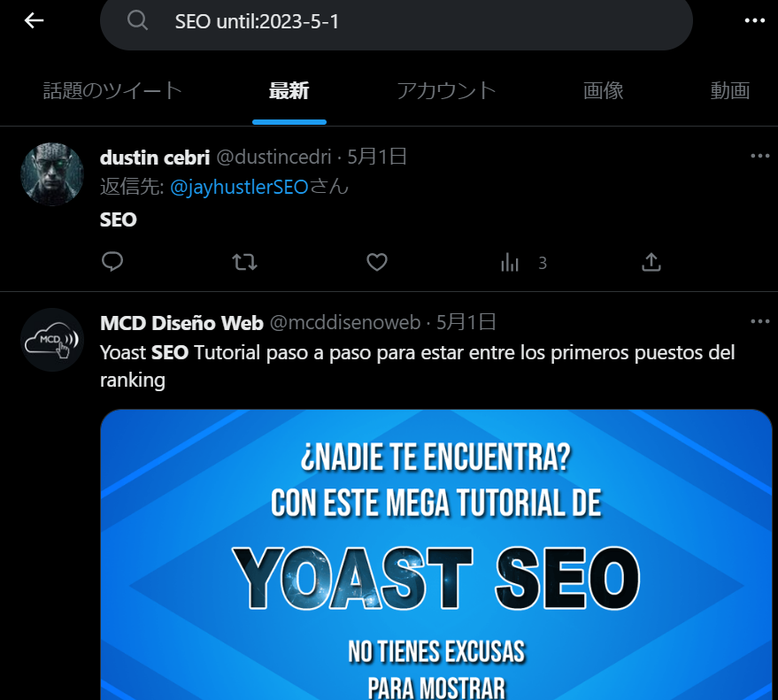Share dustin cebri's tweet
The height and width of the screenshot is (700, 778).
[651, 262]
